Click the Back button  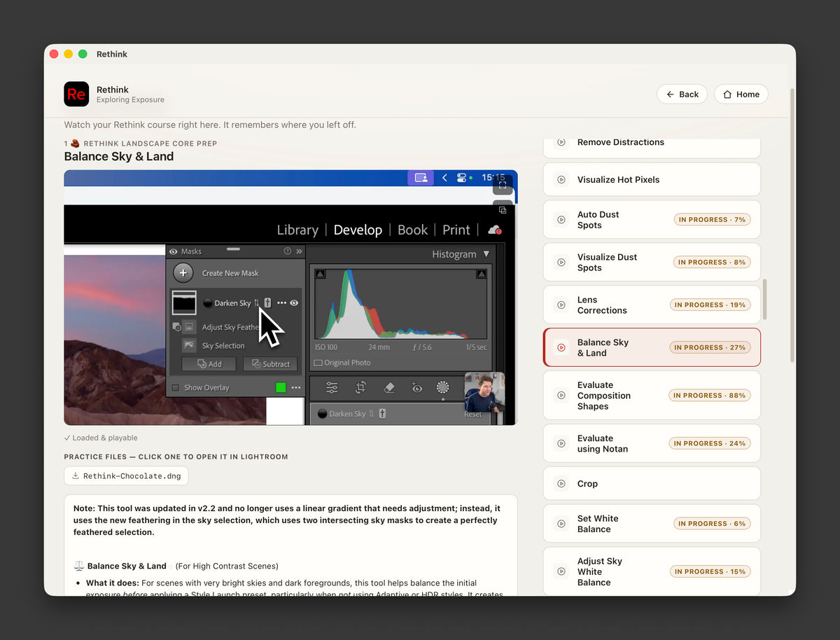pyautogui.click(x=682, y=95)
